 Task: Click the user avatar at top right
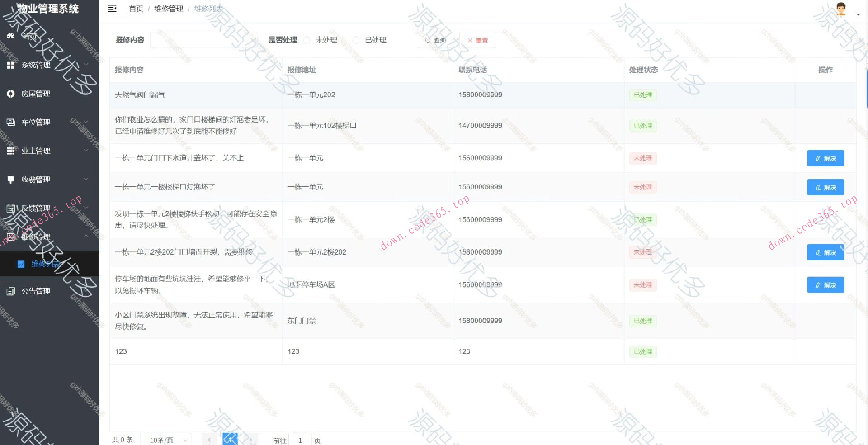(840, 9)
